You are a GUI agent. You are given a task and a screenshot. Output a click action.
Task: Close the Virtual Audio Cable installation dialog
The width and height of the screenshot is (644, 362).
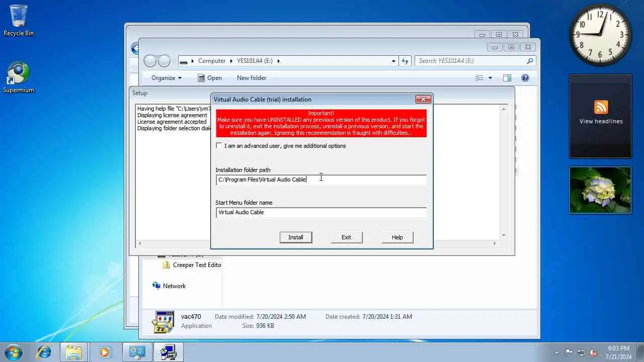click(x=423, y=100)
